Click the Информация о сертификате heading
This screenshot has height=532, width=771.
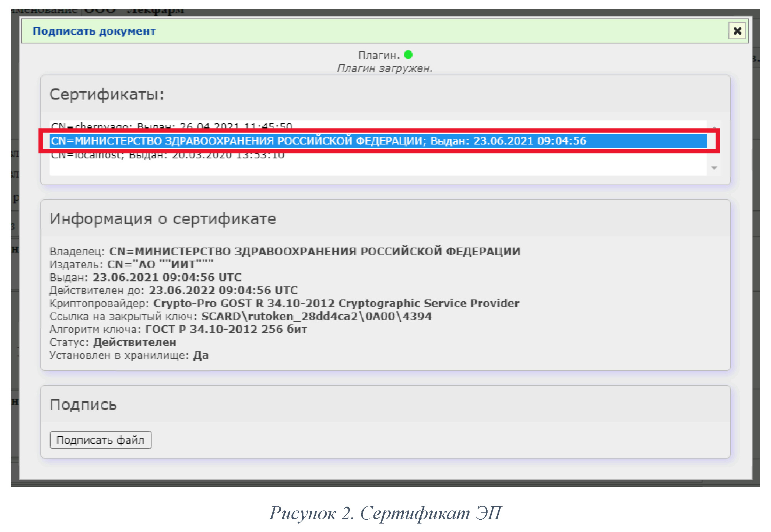(x=163, y=219)
